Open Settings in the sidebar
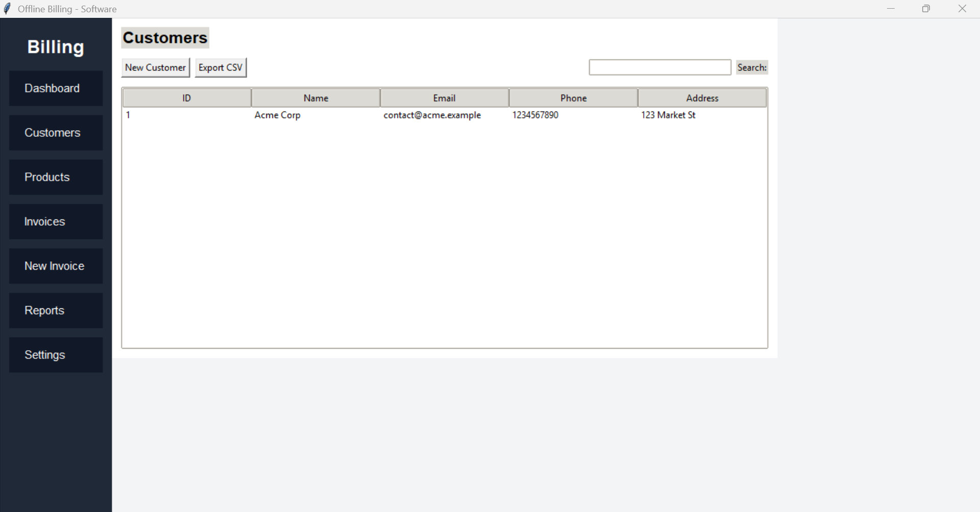 pos(56,355)
